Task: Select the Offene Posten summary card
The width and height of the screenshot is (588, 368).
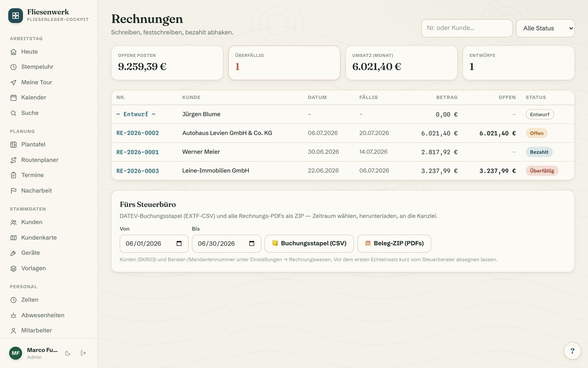Action: pos(167,63)
